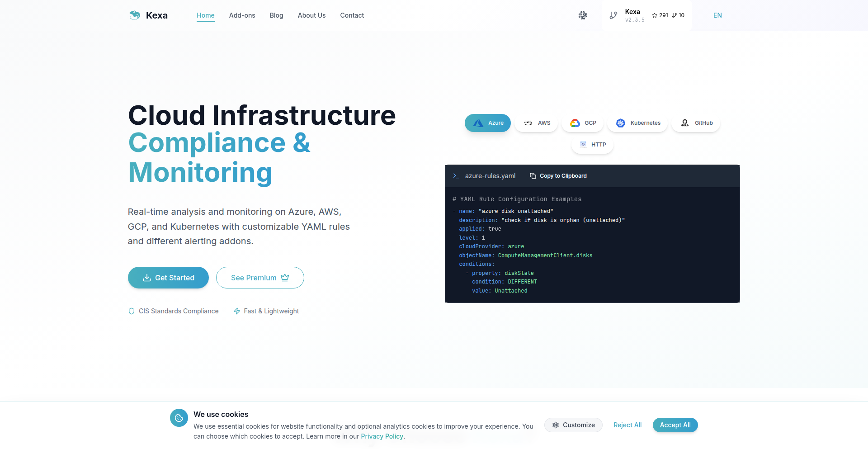Open the About Us page

tap(312, 15)
